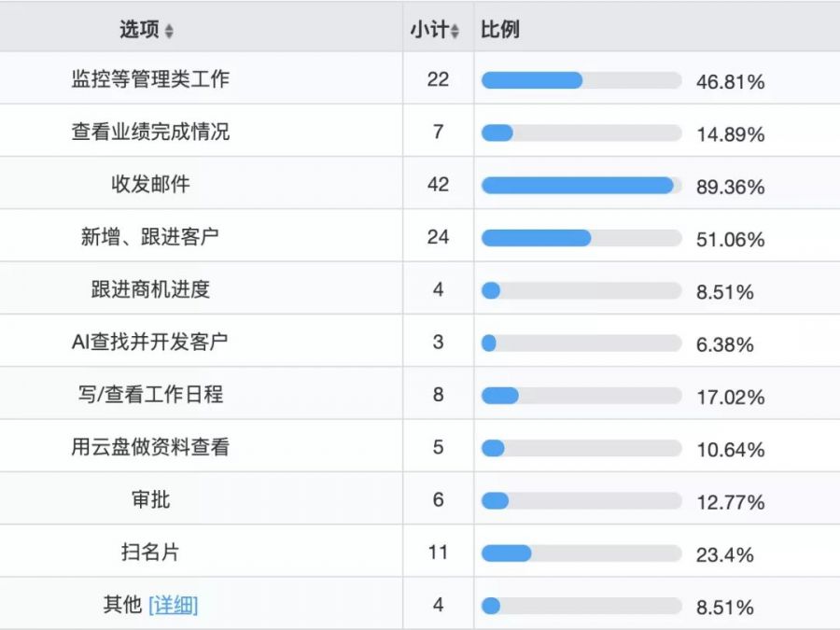840x630 pixels.
Task: Select the AI查找并开发客户 row
Action: click(x=420, y=342)
